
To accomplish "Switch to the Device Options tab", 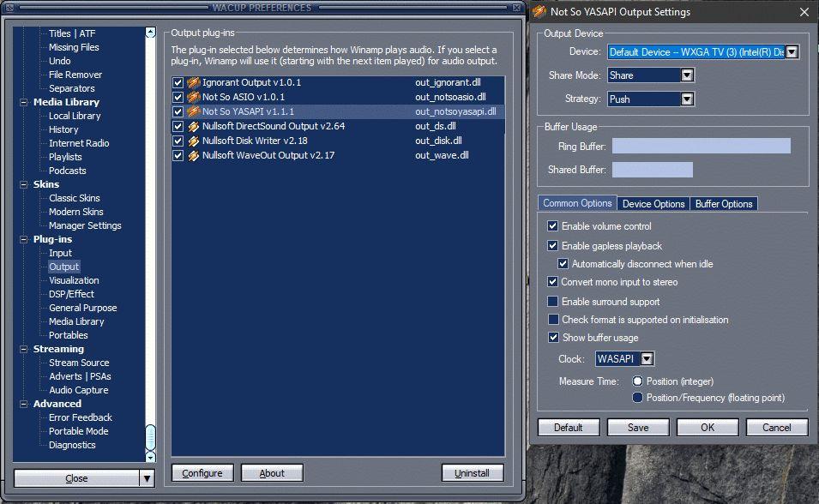I will (x=653, y=204).
